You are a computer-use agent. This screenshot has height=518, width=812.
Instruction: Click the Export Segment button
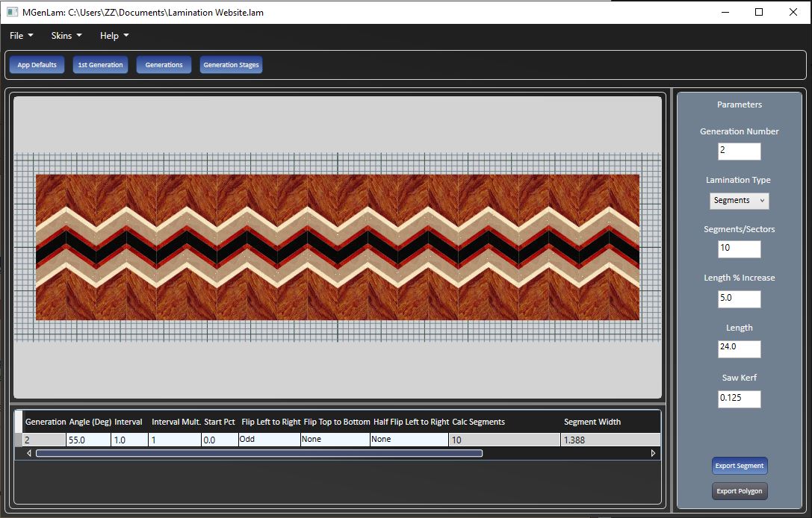point(739,466)
